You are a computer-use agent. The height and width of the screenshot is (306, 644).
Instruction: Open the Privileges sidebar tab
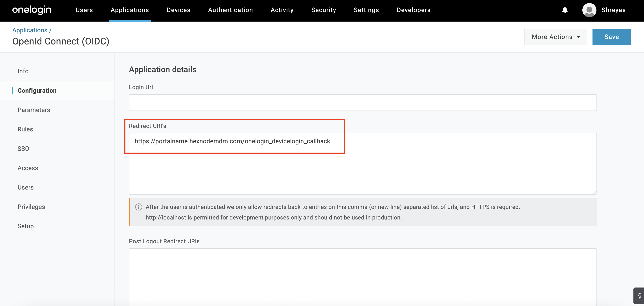point(31,207)
